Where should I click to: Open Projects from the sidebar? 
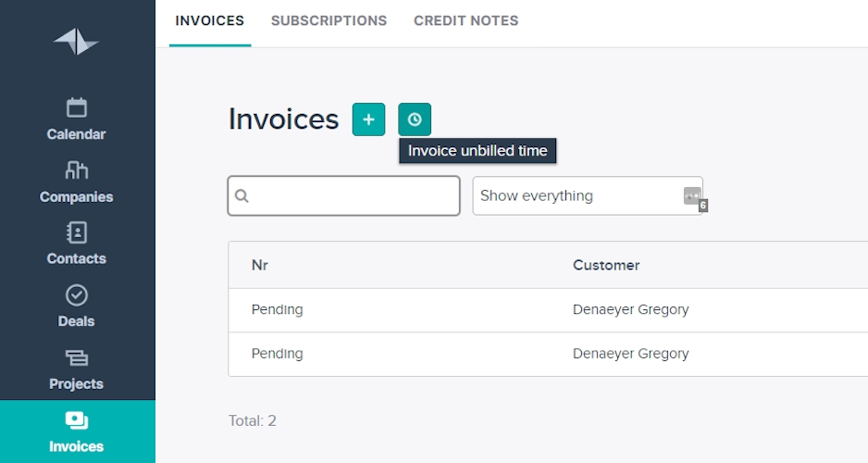tap(77, 369)
